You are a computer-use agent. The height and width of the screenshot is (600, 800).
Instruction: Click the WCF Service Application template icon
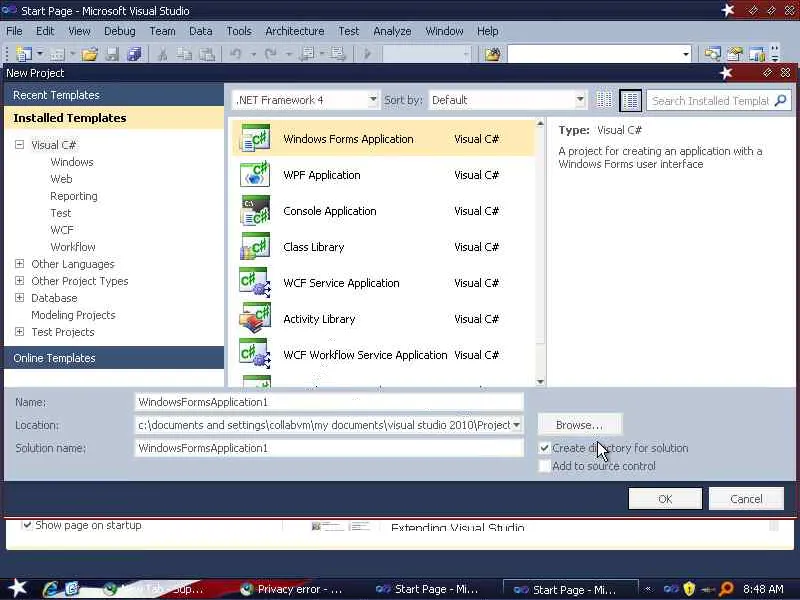[x=255, y=283]
